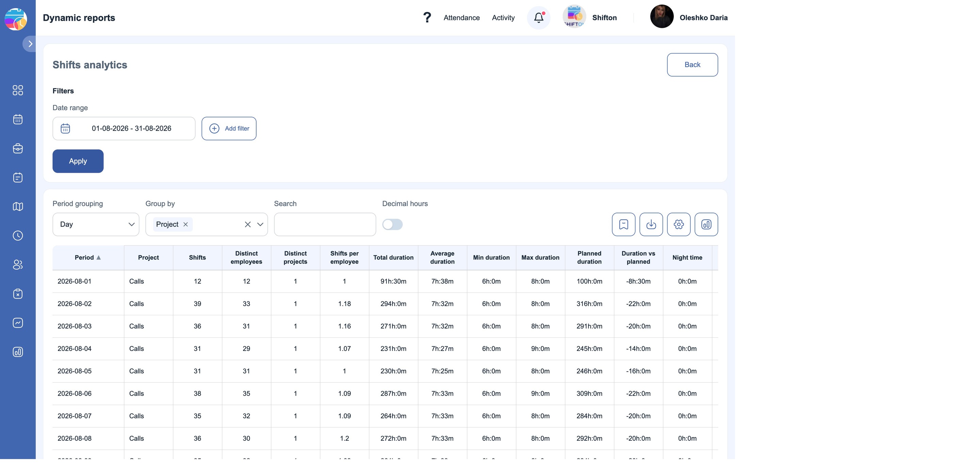Open the employees people icon in sidebar
The height and width of the screenshot is (469, 980).
click(18, 265)
